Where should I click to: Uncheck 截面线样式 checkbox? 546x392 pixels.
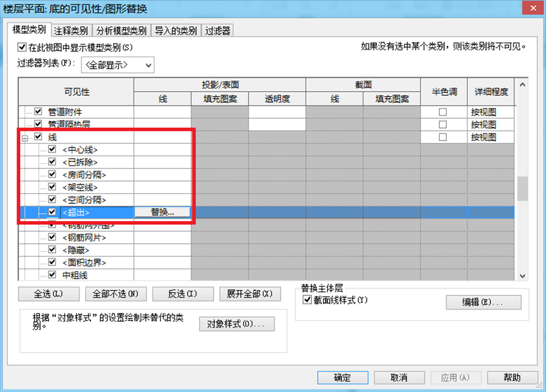[307, 300]
